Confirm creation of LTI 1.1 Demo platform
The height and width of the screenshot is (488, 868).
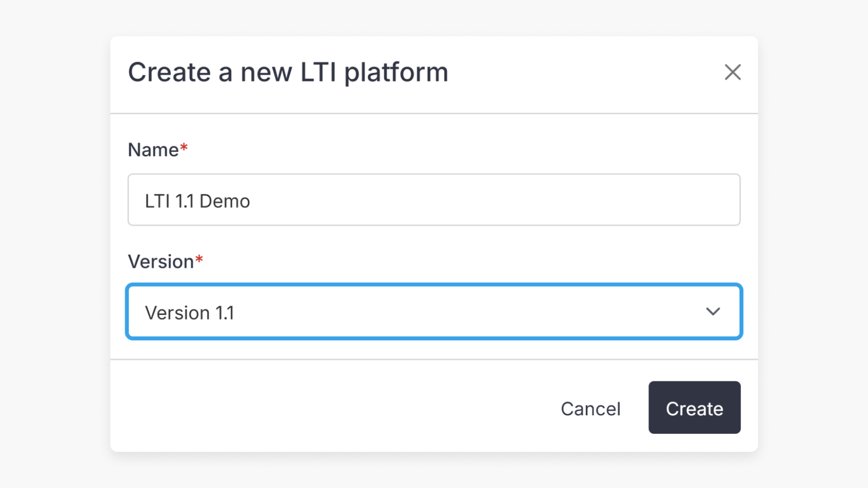coord(694,408)
